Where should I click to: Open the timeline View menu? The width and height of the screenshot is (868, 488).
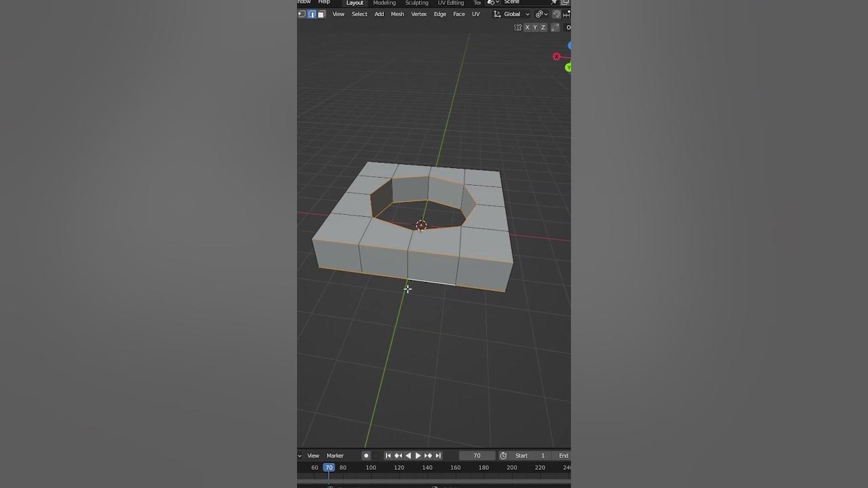[313, 455]
